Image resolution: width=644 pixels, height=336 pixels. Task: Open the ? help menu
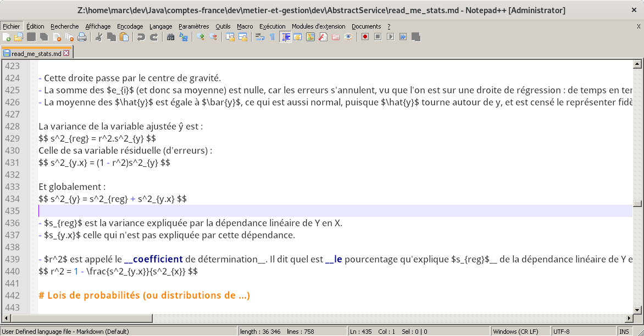tap(389, 26)
